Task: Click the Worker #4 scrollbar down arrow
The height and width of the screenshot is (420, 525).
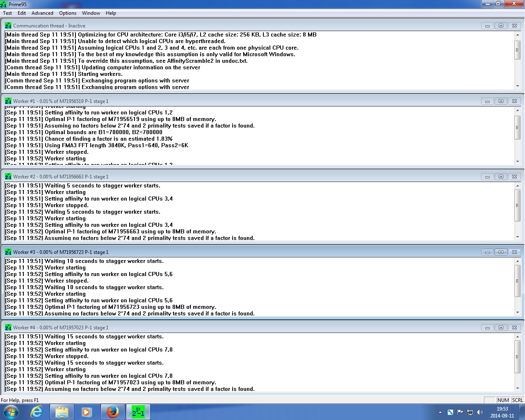Action: click(518, 388)
